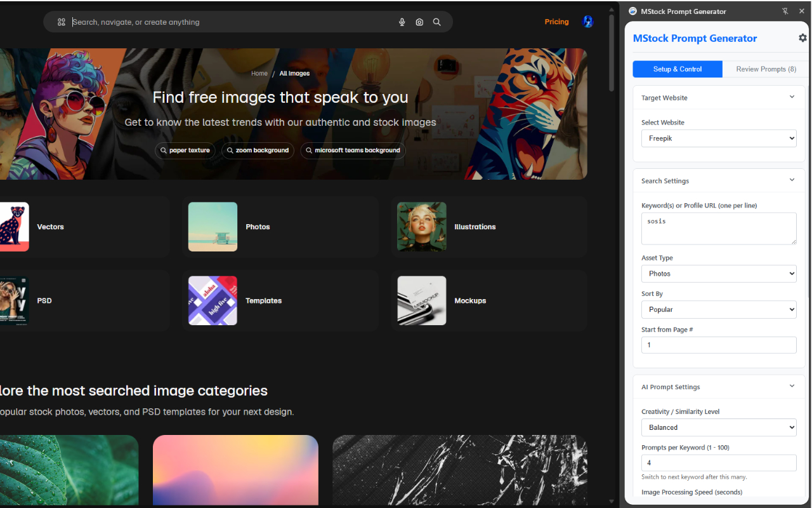812x508 pixels.
Task: Close the MStock side panel
Action: [x=802, y=11]
